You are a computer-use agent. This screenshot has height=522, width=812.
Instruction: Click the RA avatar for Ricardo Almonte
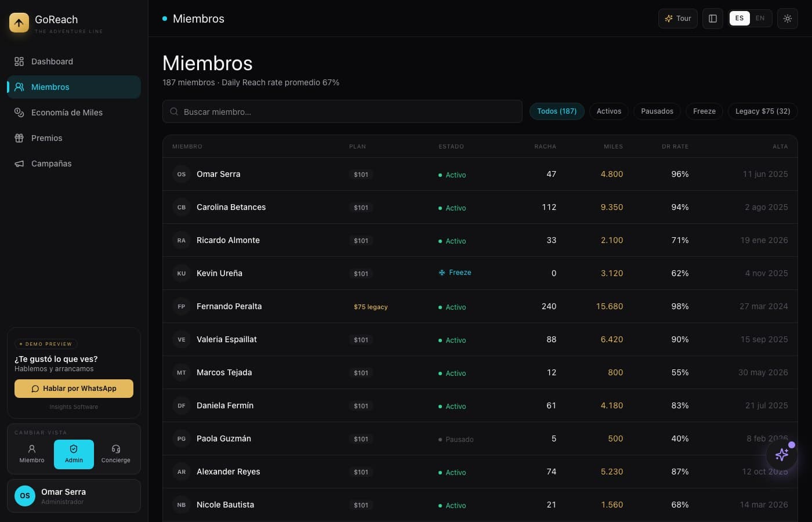tap(182, 240)
